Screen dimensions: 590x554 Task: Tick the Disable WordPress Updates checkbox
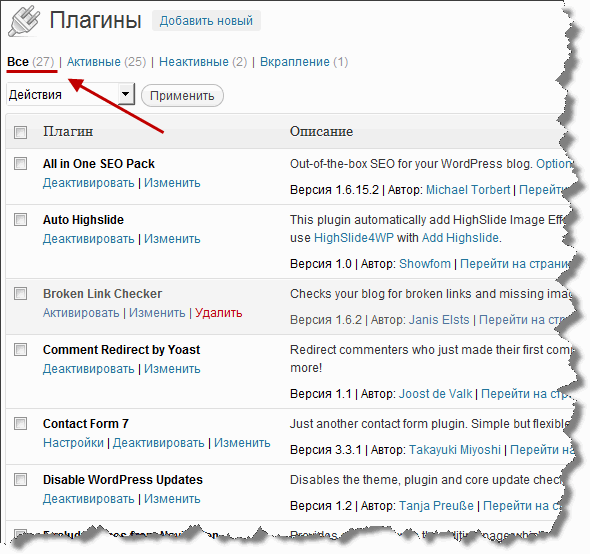[20, 479]
